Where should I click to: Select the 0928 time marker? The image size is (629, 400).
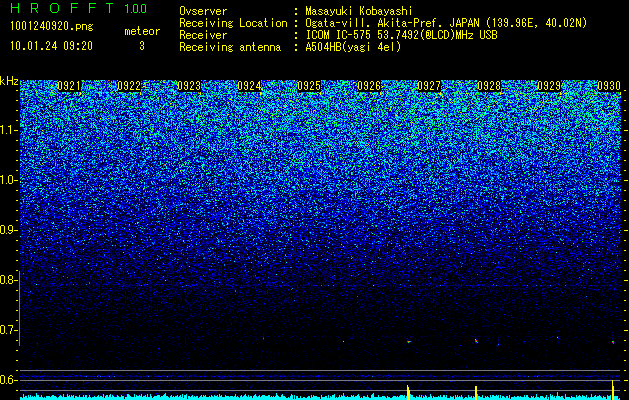tap(489, 86)
